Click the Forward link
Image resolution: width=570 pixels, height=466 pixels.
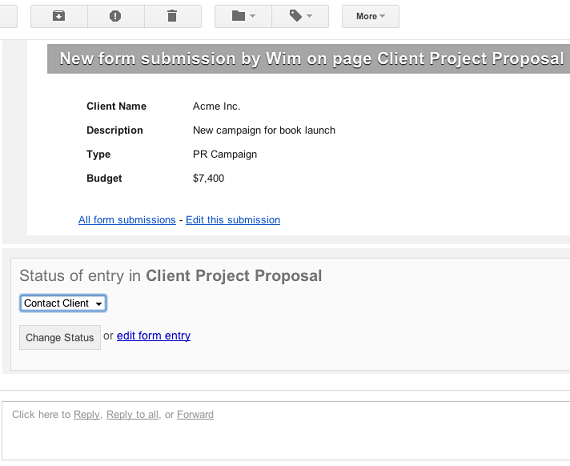point(195,415)
